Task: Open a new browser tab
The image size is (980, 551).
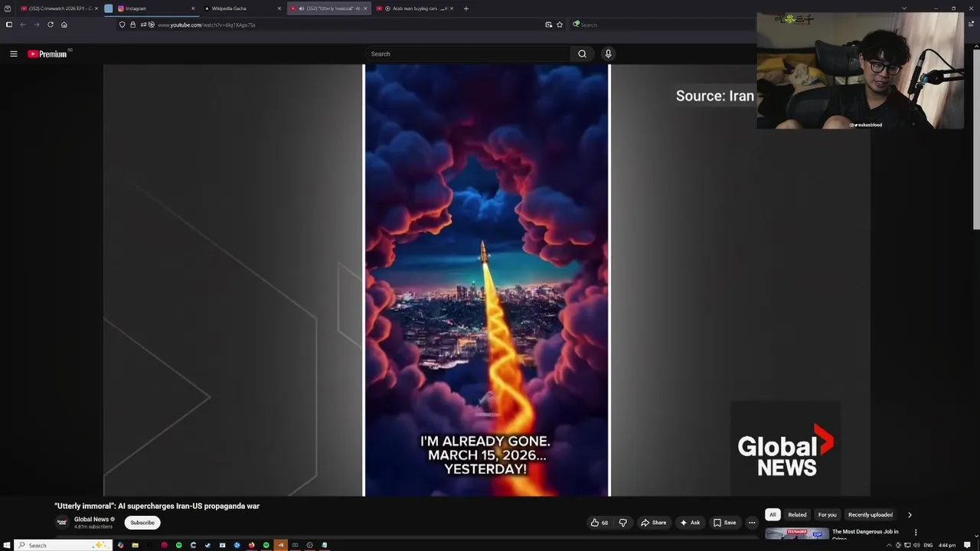Action: (x=465, y=8)
